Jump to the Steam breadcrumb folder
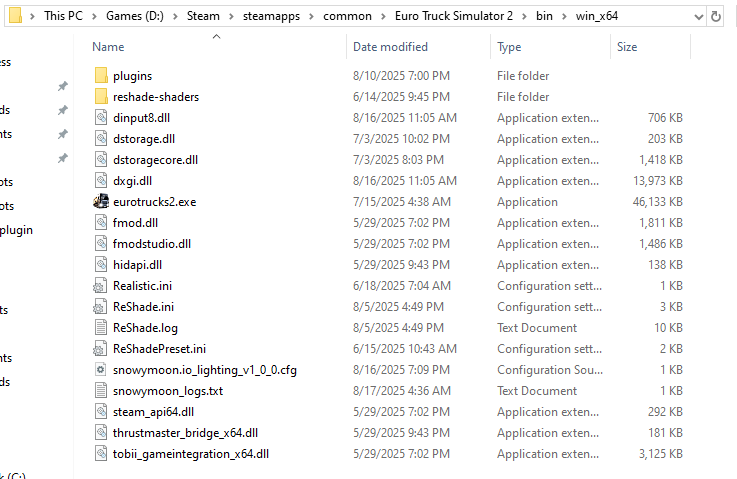The width and height of the screenshot is (737, 479). [203, 16]
